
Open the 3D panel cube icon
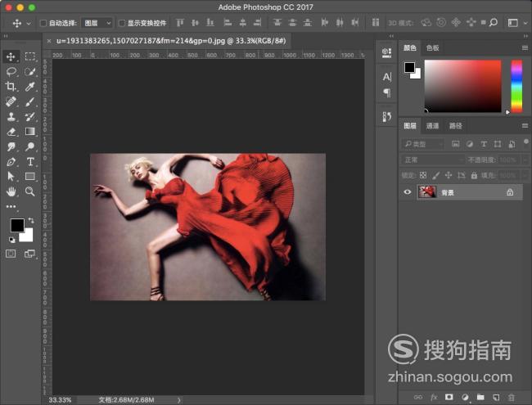(x=387, y=52)
